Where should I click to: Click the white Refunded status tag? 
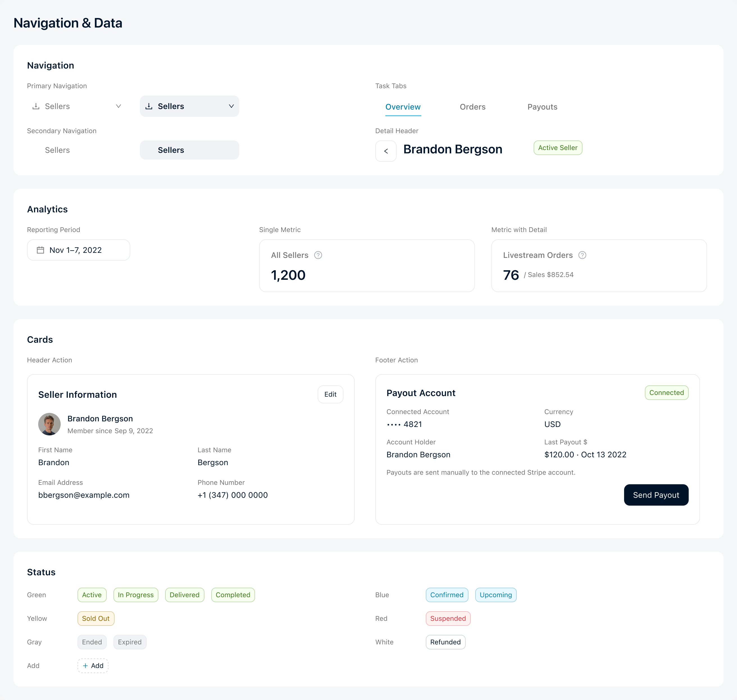[x=445, y=642]
